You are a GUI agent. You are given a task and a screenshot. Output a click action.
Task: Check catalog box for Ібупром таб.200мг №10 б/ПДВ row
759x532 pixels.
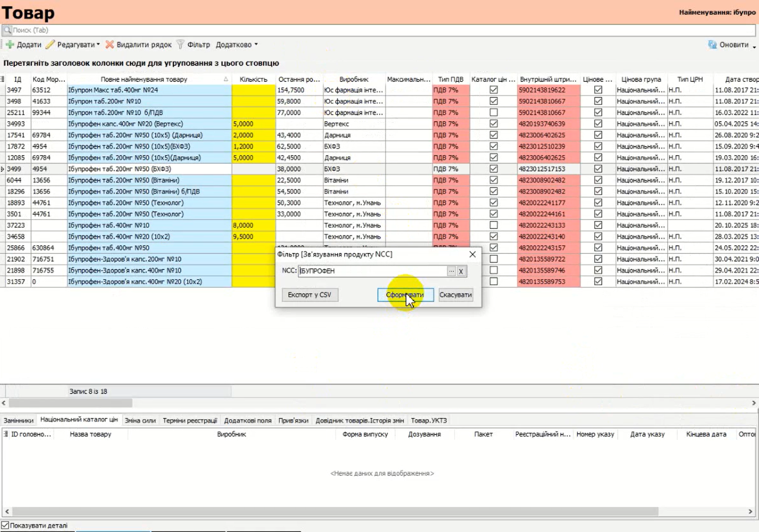click(493, 112)
